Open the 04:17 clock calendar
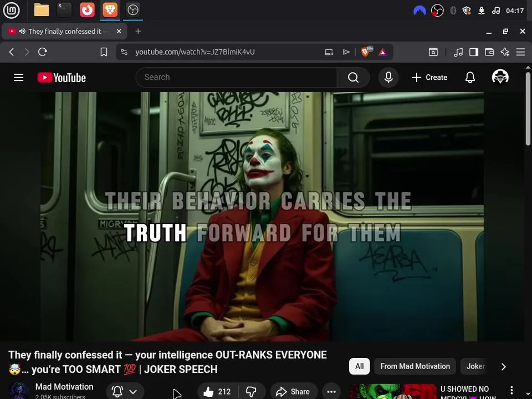 pyautogui.click(x=515, y=11)
